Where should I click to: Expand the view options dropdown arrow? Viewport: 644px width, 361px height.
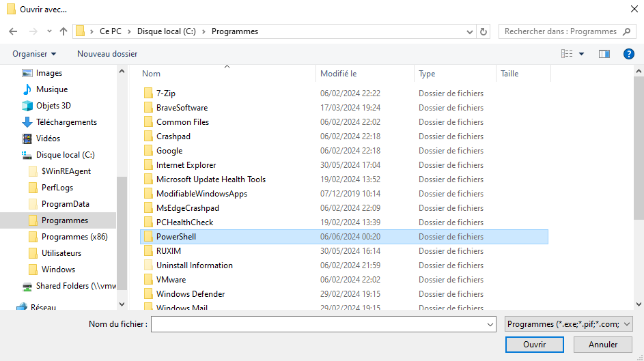pyautogui.click(x=582, y=54)
